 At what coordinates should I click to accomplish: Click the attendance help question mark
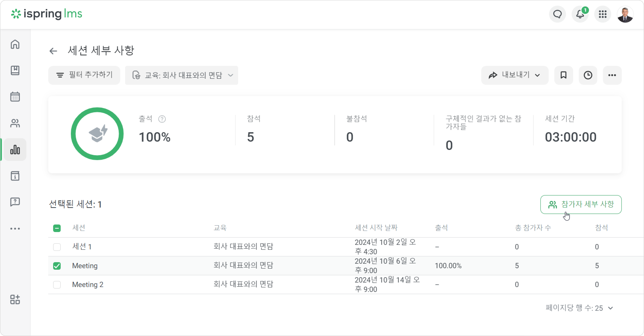162,119
